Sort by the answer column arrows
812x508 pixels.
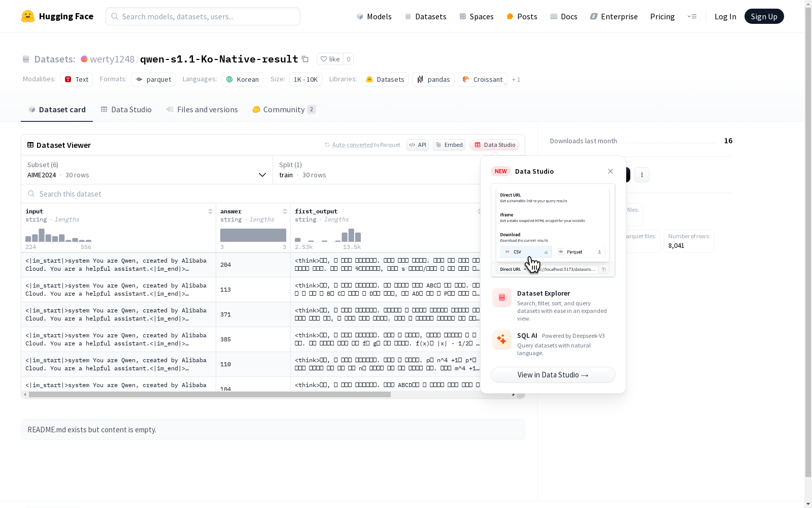(285, 211)
